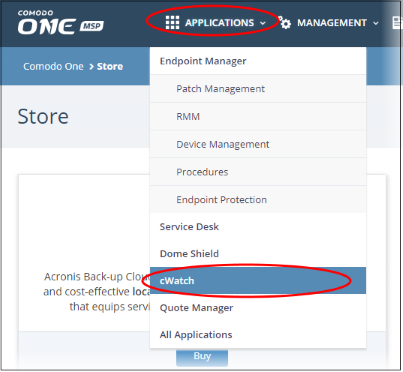Select All Applications menu item
403x372 pixels.
258,335
